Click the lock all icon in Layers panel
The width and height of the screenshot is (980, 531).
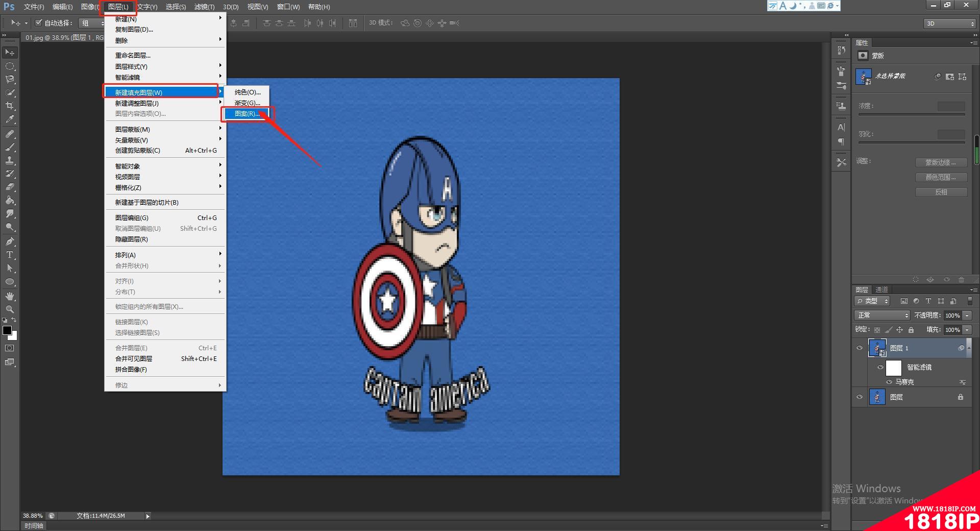pos(911,330)
